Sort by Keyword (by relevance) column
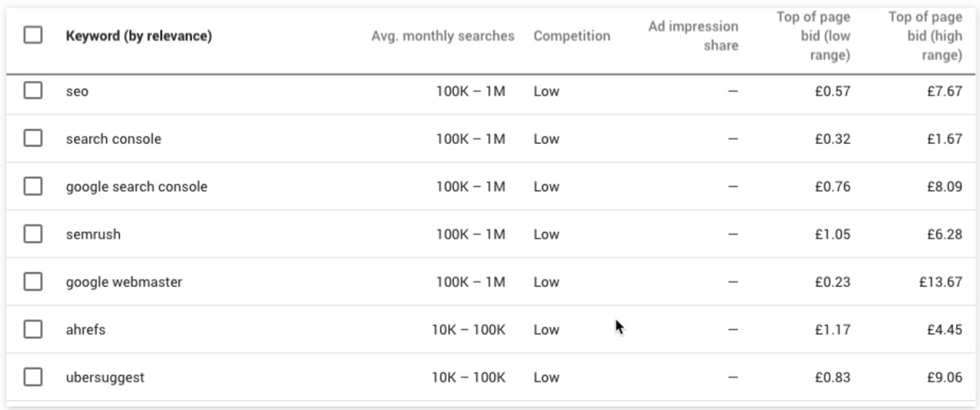The height and width of the screenshot is (410, 980). click(139, 36)
